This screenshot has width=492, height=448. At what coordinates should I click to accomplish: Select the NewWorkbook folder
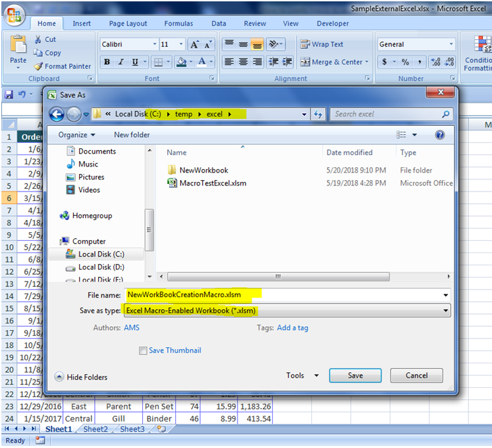coord(198,171)
